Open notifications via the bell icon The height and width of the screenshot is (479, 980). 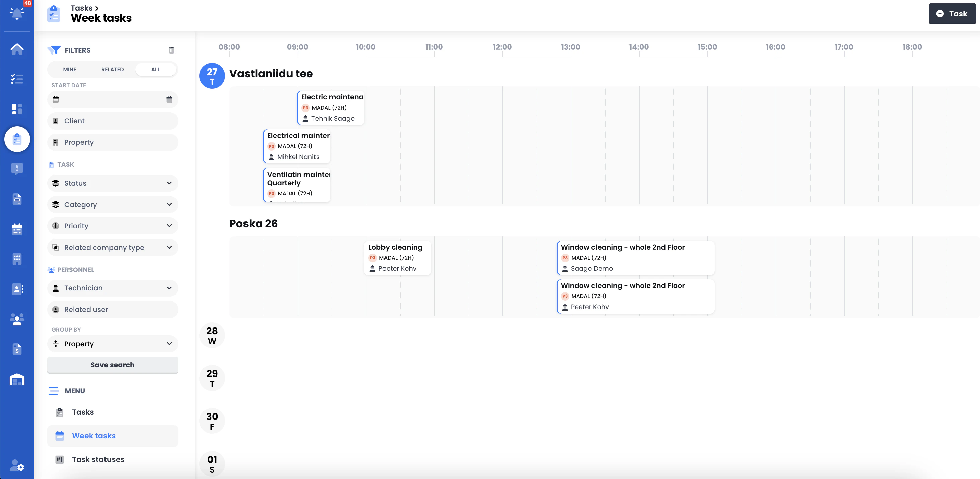tap(17, 14)
